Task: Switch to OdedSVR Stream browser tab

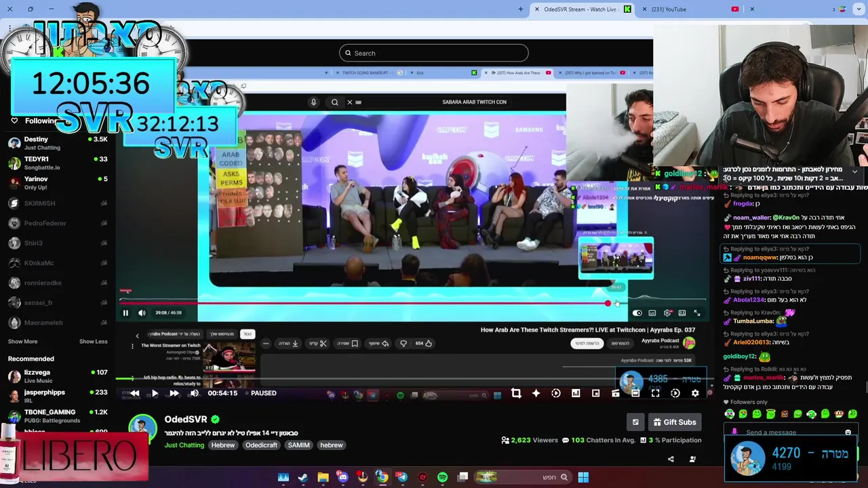Action: [583, 9]
